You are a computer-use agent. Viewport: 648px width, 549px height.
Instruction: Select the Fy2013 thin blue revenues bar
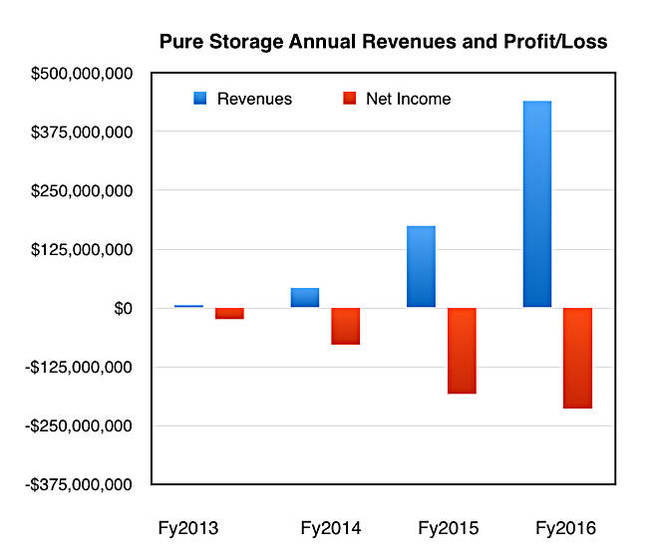coord(189,306)
